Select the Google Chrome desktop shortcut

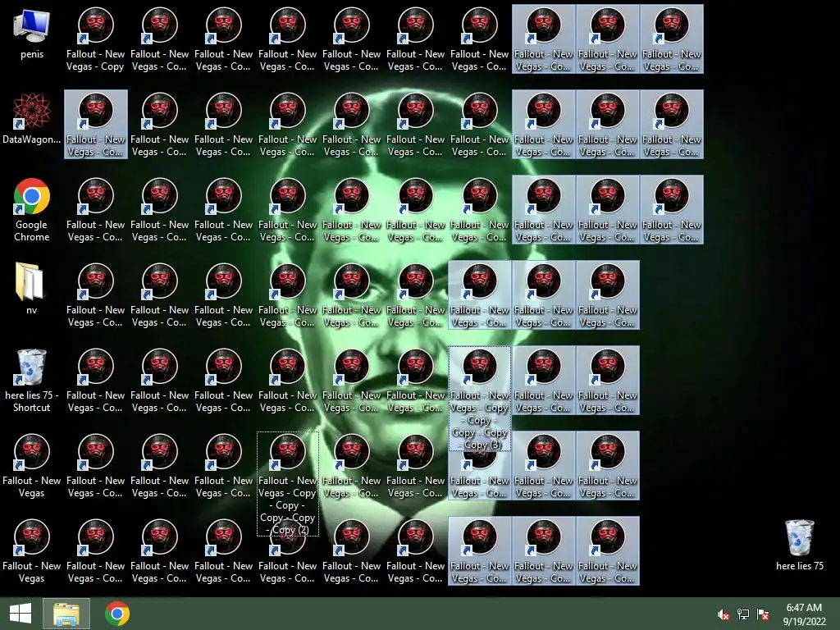click(x=32, y=209)
